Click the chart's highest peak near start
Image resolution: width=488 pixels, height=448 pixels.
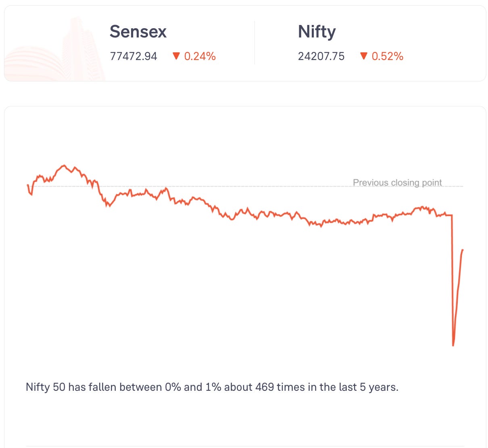(64, 166)
